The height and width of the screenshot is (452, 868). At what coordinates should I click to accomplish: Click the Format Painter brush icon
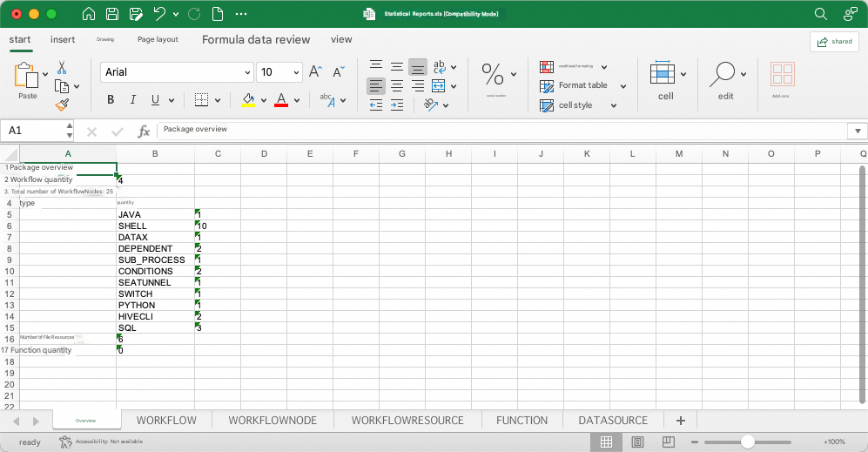62,105
